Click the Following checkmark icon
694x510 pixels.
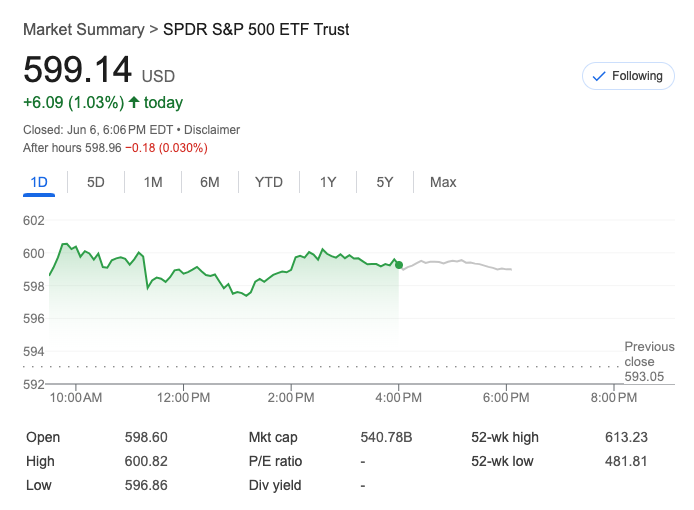click(x=600, y=76)
